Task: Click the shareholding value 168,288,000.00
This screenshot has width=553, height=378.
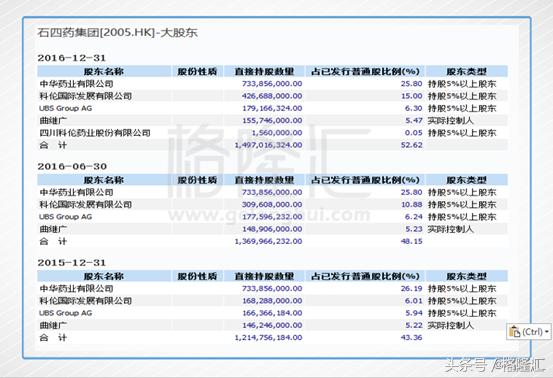Action: [272, 301]
